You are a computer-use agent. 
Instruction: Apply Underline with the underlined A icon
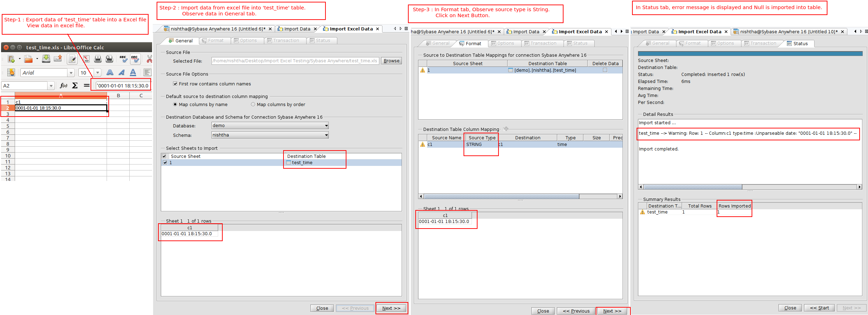pyautogui.click(x=133, y=72)
